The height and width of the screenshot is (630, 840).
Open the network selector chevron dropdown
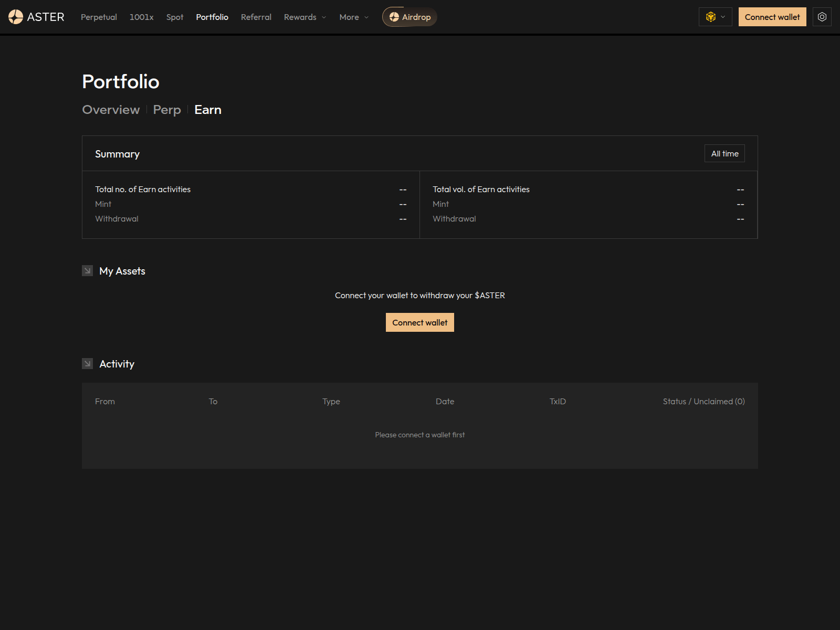click(722, 16)
